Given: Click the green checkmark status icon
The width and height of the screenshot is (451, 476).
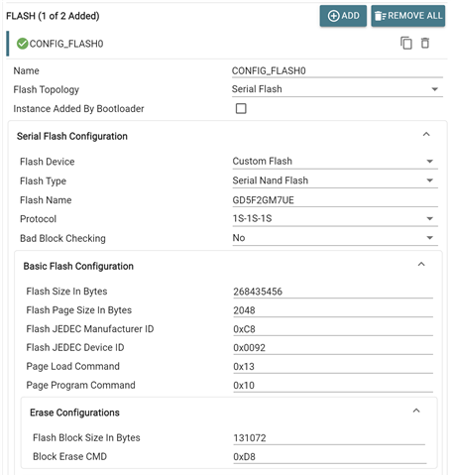Looking at the screenshot, I should (x=23, y=44).
